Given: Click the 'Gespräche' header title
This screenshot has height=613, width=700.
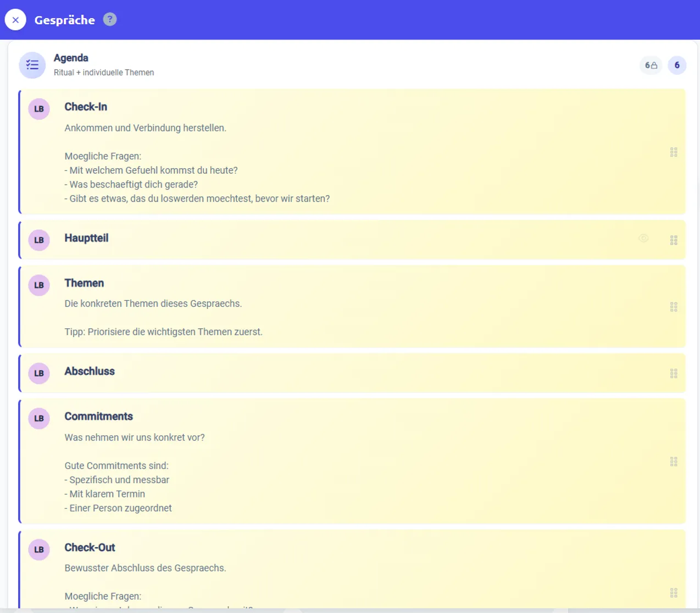Looking at the screenshot, I should coord(65,20).
